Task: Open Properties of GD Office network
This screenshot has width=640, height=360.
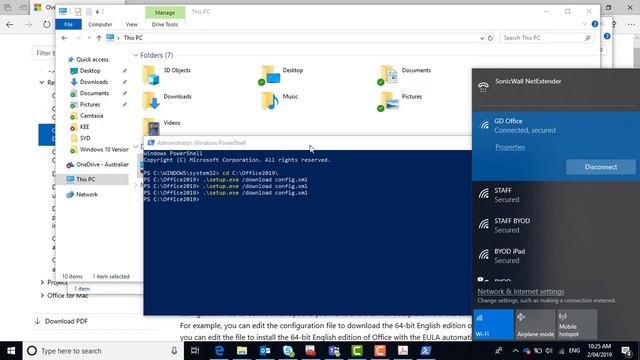Action: [x=510, y=147]
